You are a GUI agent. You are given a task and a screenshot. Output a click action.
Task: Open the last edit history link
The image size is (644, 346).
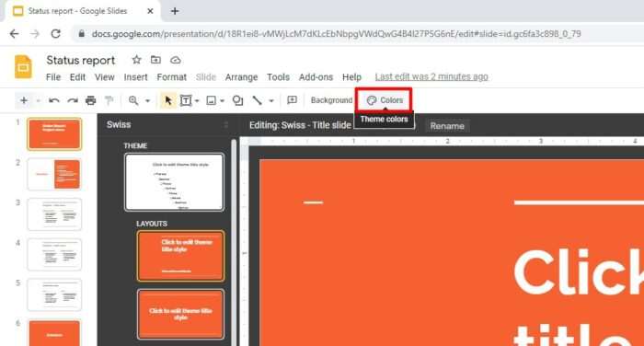click(431, 77)
